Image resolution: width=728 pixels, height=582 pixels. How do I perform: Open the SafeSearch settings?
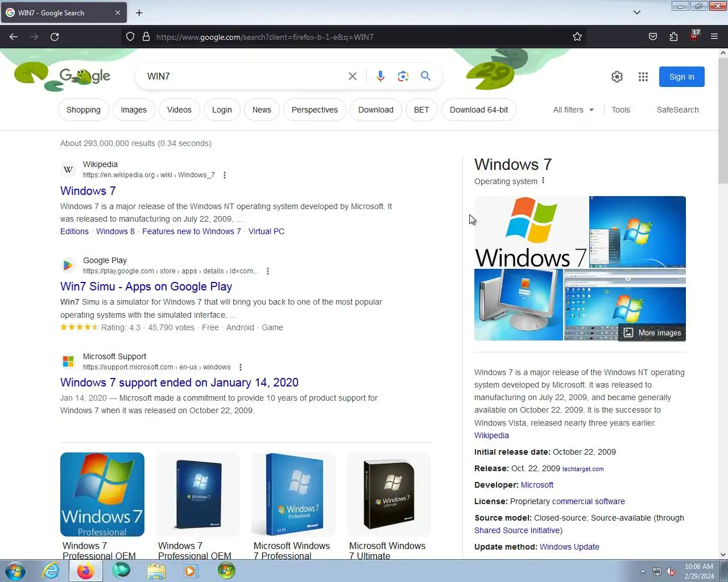point(677,110)
